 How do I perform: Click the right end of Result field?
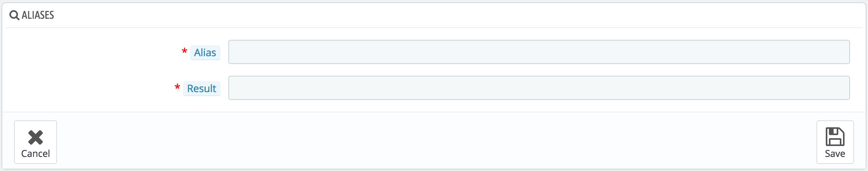pos(843,88)
